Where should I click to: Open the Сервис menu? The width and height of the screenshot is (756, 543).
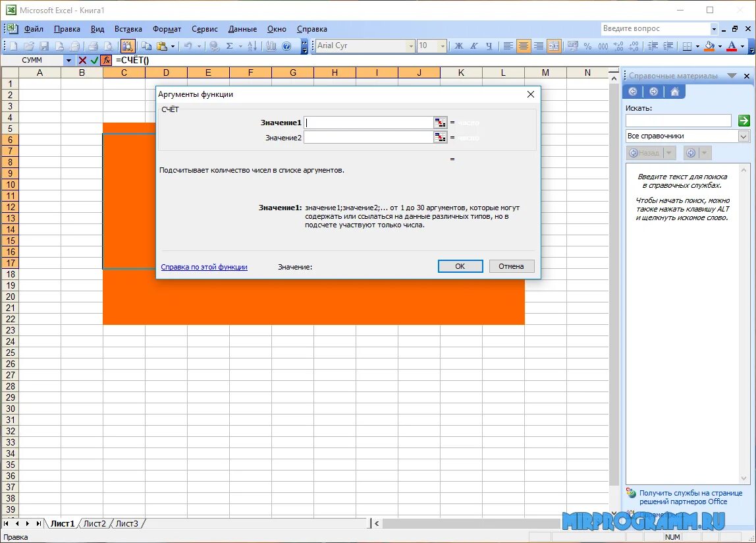(x=204, y=28)
